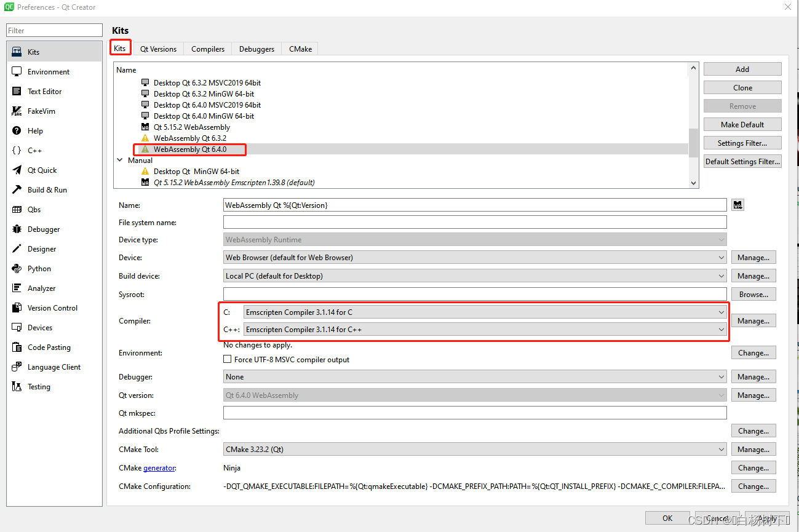Enable Force UTF-8 MSVC compiler output
The height and width of the screenshot is (532, 799).
[x=227, y=359]
